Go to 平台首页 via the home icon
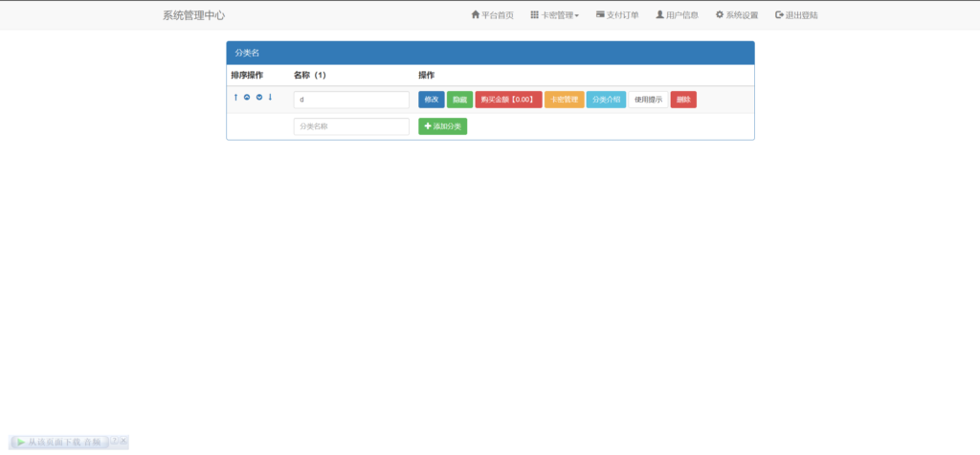 [492, 15]
